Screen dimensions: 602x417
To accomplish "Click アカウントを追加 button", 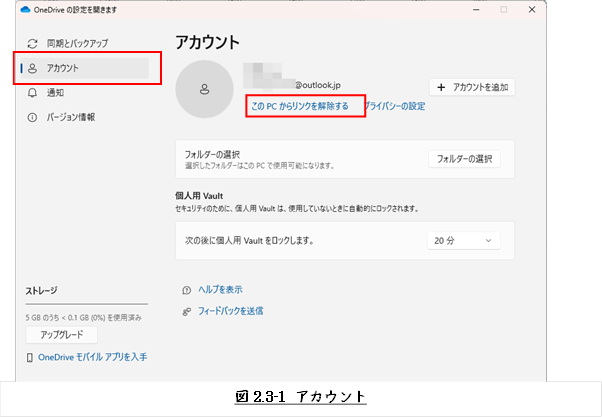I will [x=472, y=87].
